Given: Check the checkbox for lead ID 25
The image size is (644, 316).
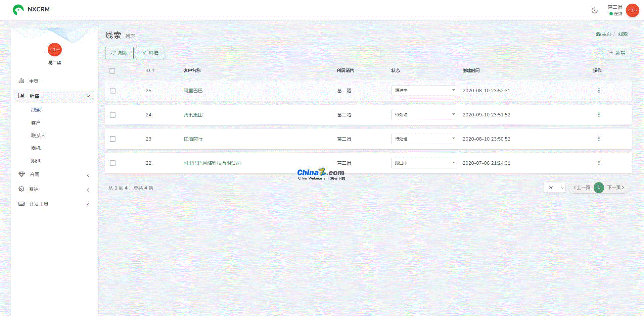Looking at the screenshot, I should coord(113,91).
